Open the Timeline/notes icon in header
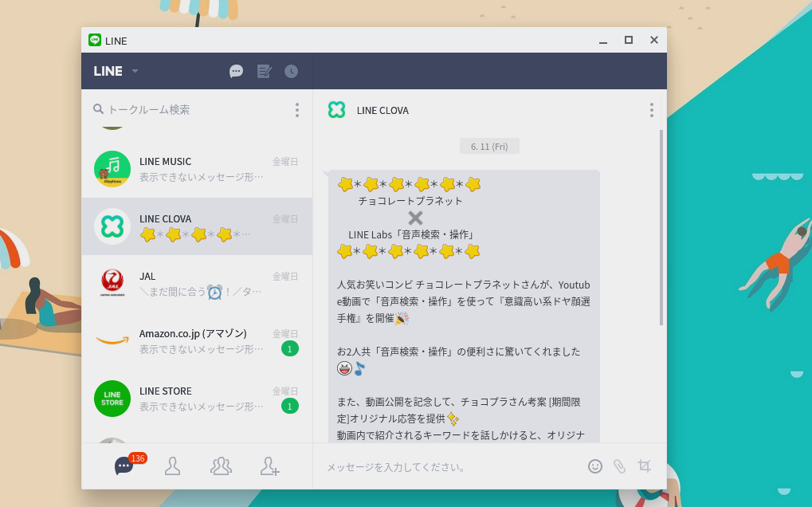 point(264,71)
